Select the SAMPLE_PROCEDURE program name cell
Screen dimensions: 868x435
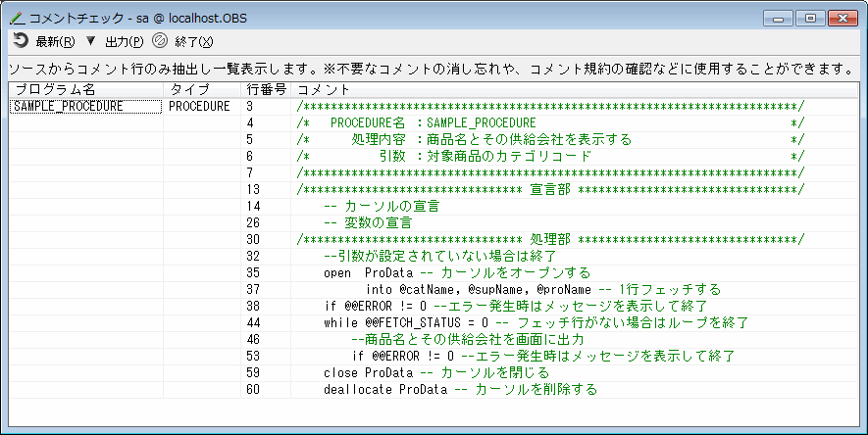click(x=69, y=107)
